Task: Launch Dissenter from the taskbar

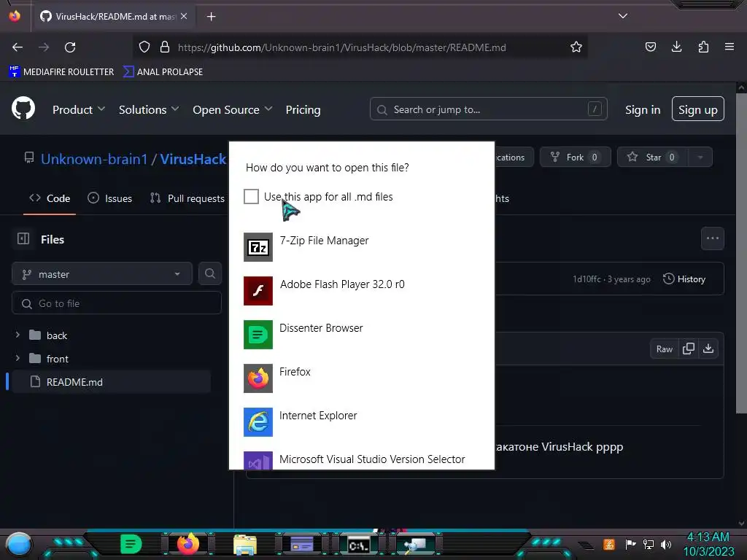Action: (x=131, y=544)
